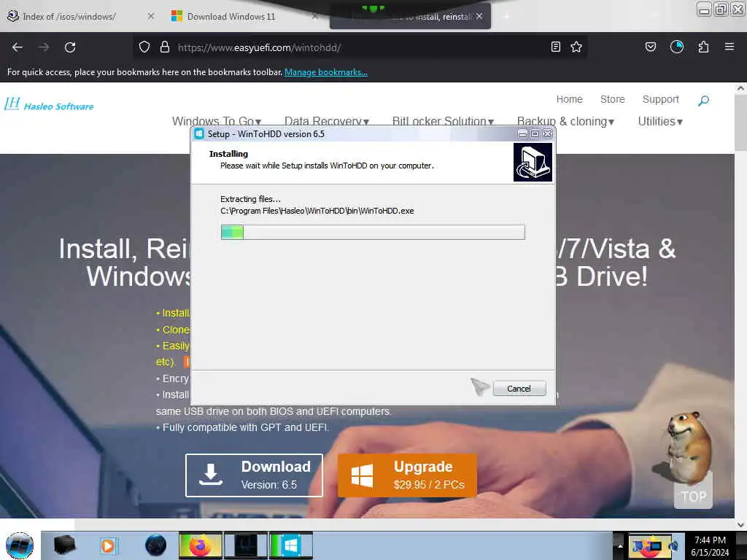Click the WinToHDD setup title bar icon
This screenshot has width=747, height=560.
tap(199, 134)
